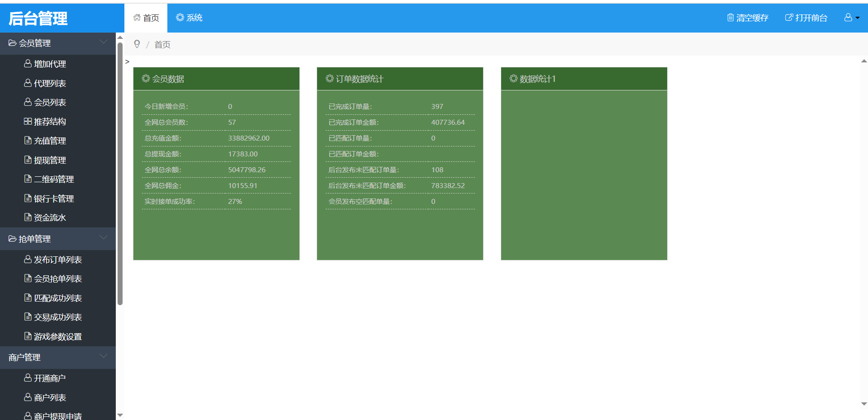The width and height of the screenshot is (868, 420).
Task: Click the gear icon on 订单数据统计 panel
Action: point(330,79)
